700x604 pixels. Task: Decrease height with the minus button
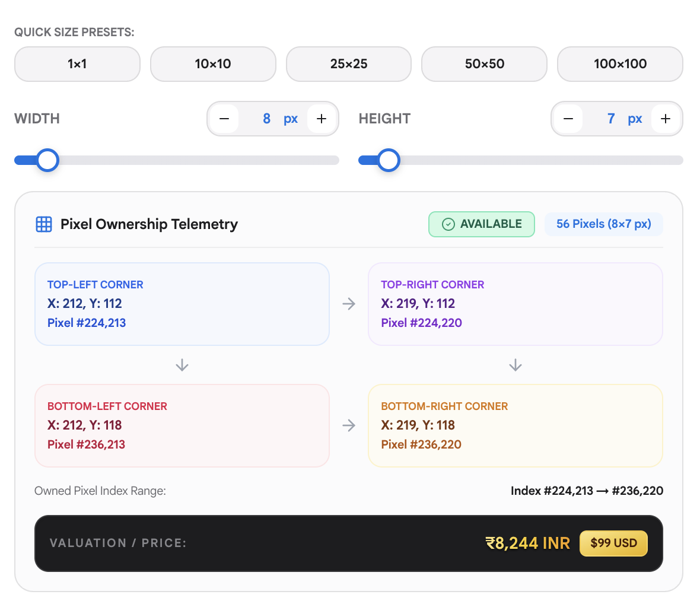click(568, 119)
